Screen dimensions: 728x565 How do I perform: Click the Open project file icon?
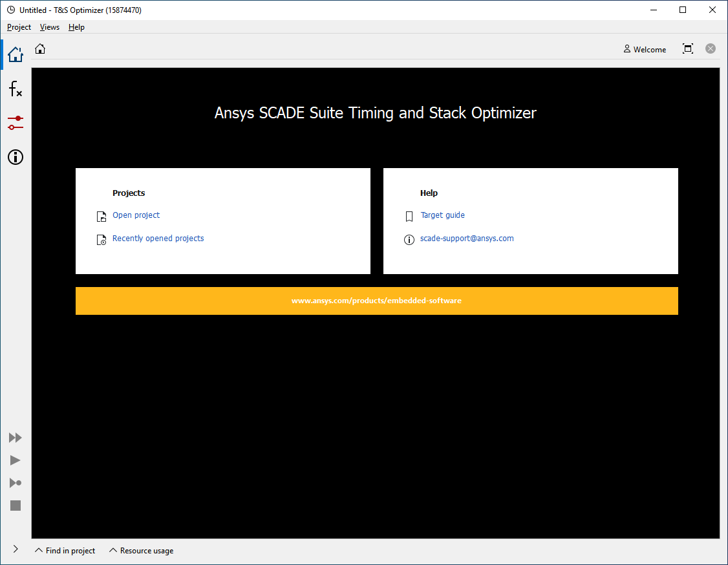[102, 217]
